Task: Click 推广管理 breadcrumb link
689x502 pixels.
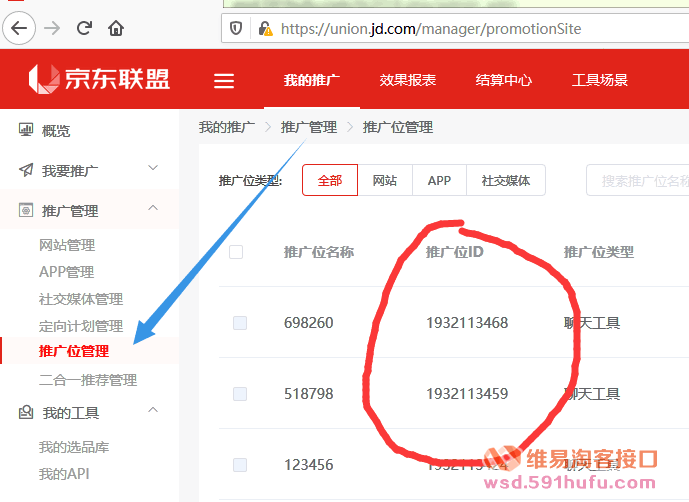Action: click(309, 127)
